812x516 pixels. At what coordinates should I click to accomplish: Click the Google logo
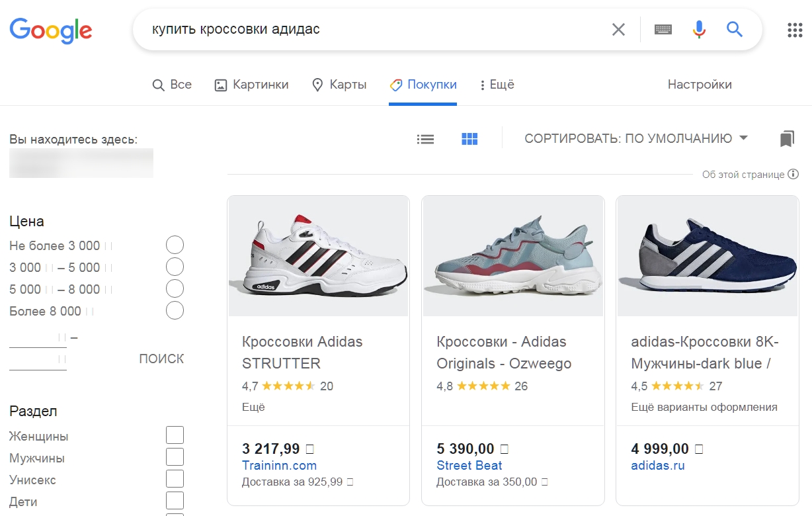click(51, 30)
